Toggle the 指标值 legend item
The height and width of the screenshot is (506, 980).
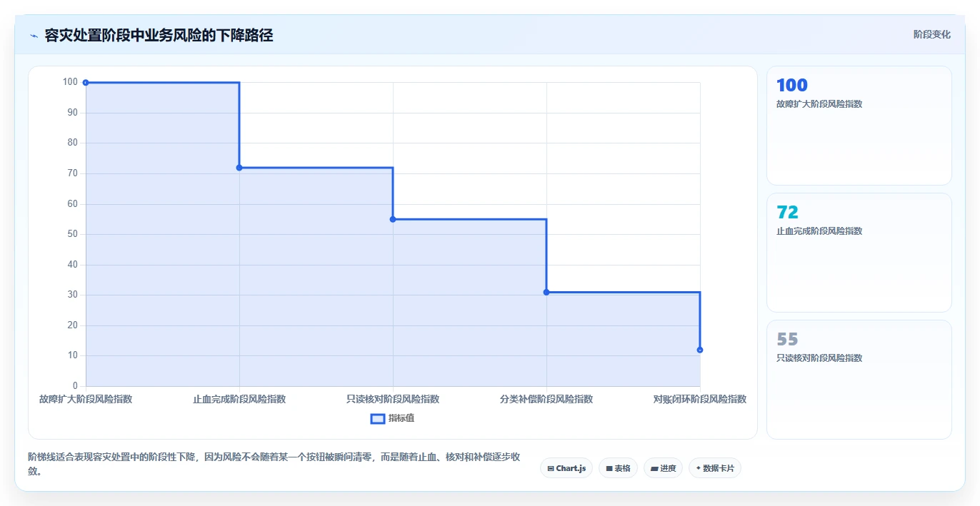(x=392, y=418)
